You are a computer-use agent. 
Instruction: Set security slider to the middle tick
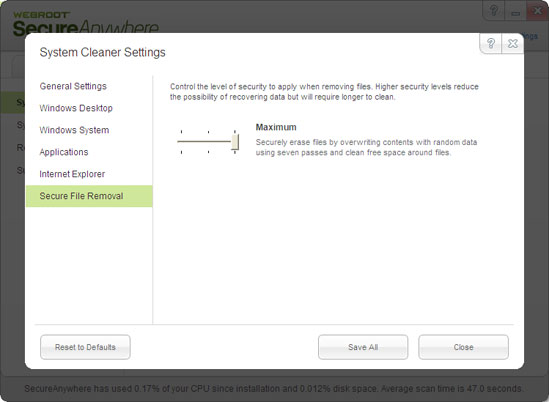pyautogui.click(x=208, y=141)
